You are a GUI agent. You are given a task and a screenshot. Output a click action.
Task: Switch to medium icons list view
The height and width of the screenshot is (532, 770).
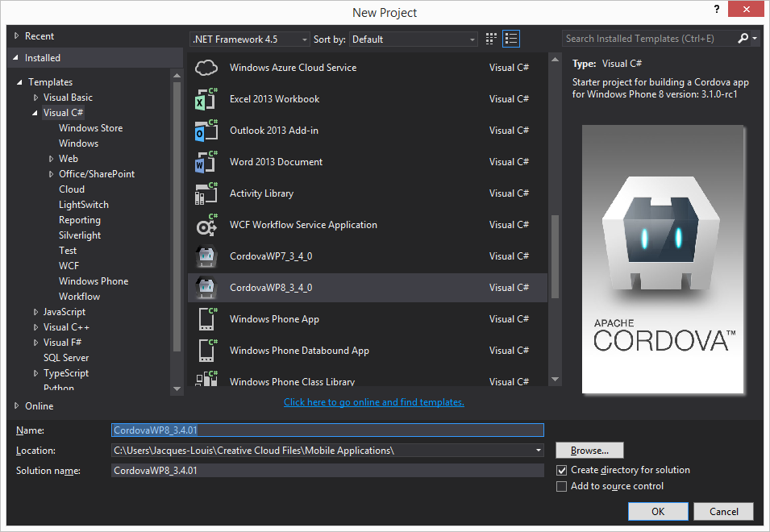point(511,39)
